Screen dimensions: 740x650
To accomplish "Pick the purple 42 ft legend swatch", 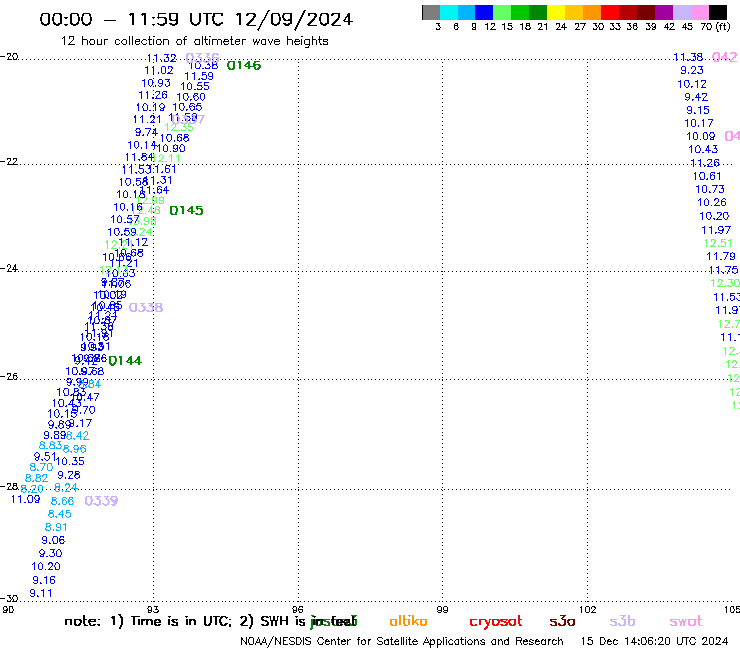I will pyautogui.click(x=664, y=12).
